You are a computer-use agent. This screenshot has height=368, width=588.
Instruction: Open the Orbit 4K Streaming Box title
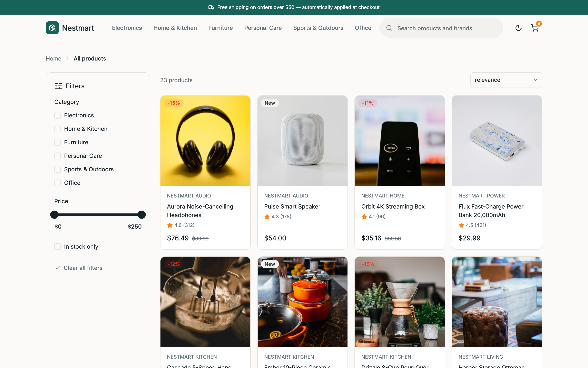coord(393,207)
